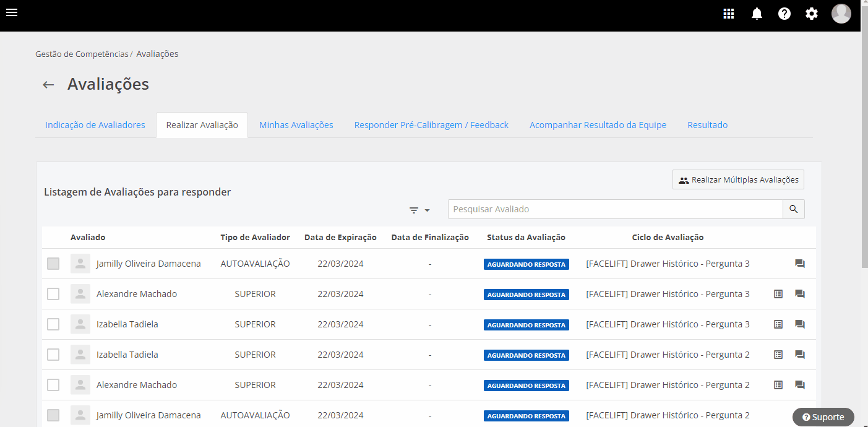Click the Gestão de Competências breadcrumb link
The width and height of the screenshot is (868, 427).
pos(82,54)
